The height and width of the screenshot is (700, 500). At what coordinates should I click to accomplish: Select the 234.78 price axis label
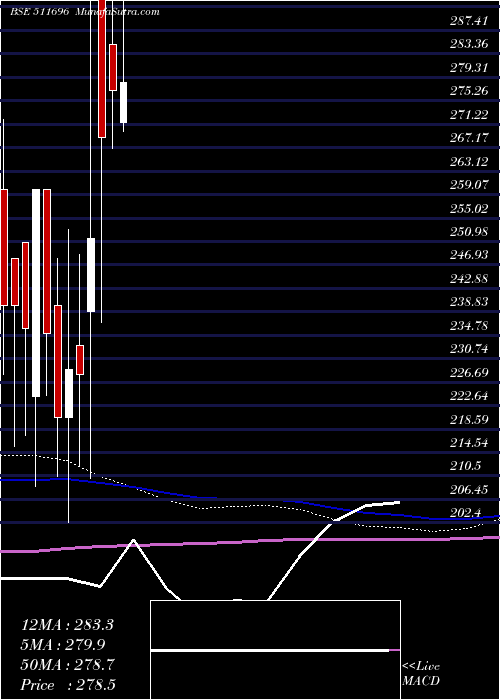[468, 325]
